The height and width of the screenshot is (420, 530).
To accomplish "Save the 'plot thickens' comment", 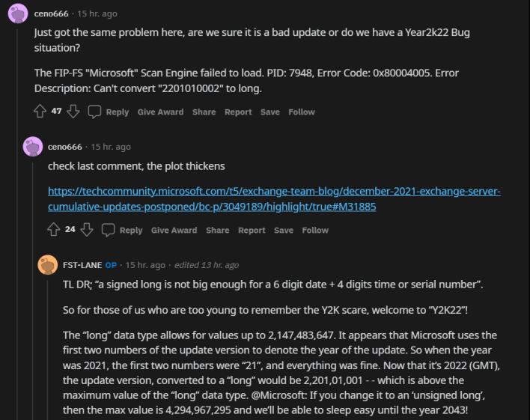I will pos(284,231).
